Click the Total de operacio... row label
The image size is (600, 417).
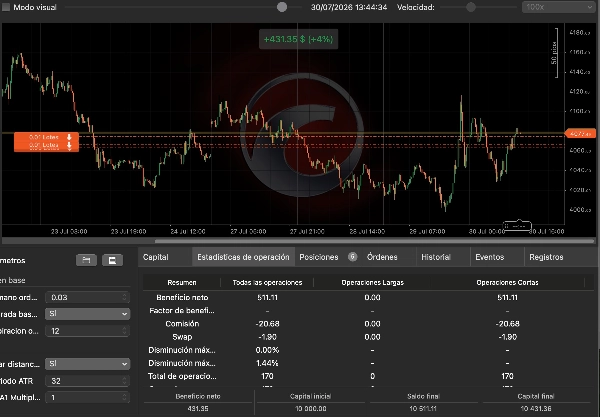pos(182,376)
